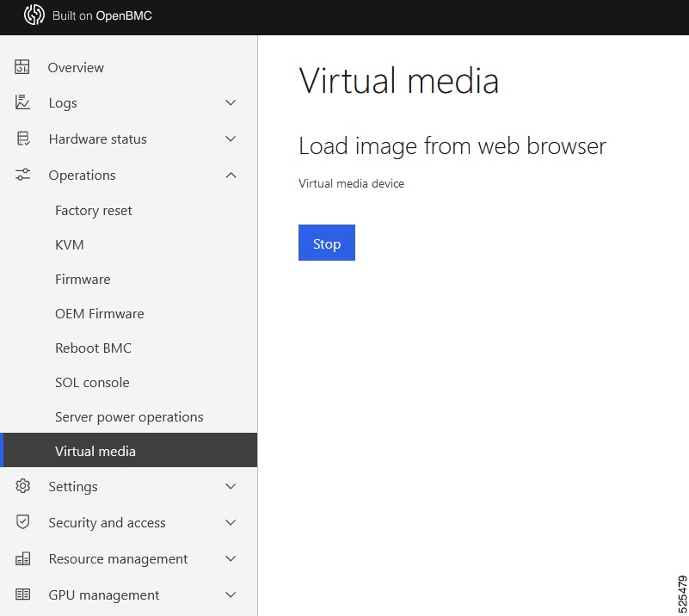The width and height of the screenshot is (689, 616).
Task: Open the KVM page
Action: coord(70,245)
